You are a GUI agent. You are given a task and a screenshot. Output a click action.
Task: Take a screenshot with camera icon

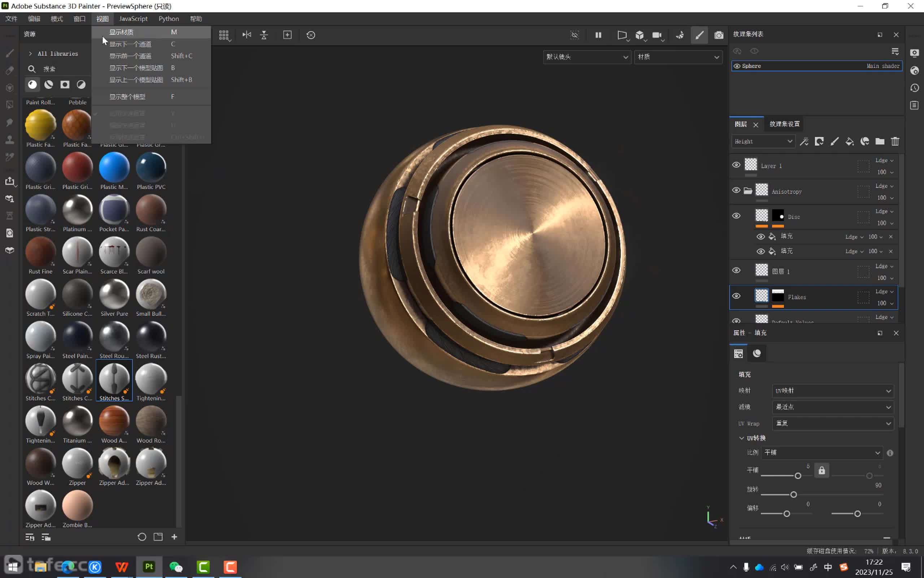pyautogui.click(x=719, y=35)
